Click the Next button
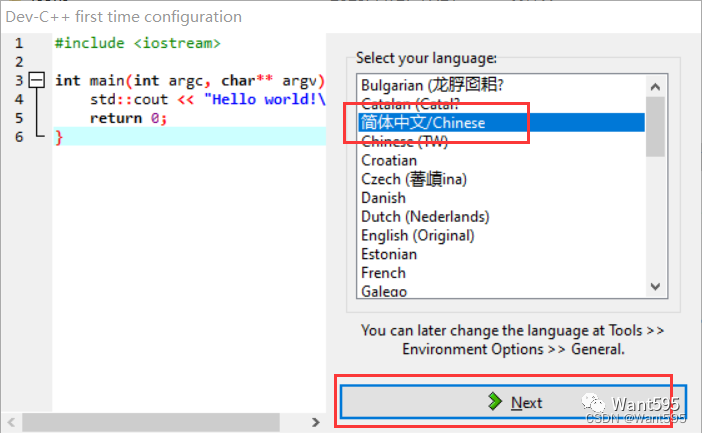This screenshot has width=702, height=433. point(513,402)
